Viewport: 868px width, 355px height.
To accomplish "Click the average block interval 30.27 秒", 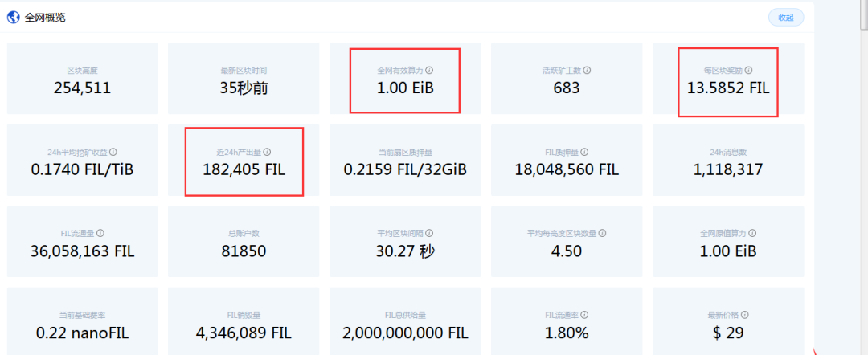I will click(404, 251).
